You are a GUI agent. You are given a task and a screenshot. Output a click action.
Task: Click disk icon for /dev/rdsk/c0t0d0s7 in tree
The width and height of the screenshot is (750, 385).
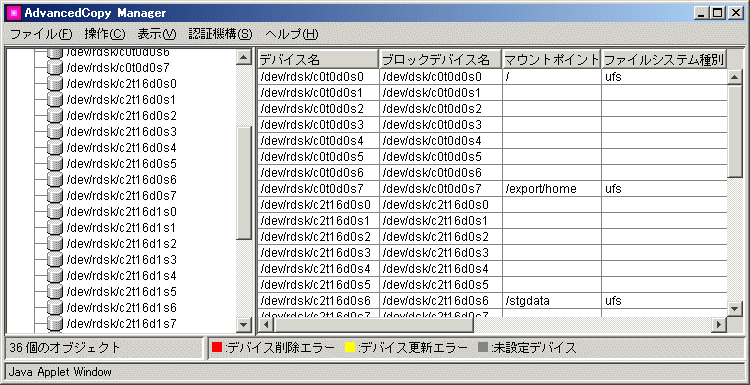(x=55, y=67)
